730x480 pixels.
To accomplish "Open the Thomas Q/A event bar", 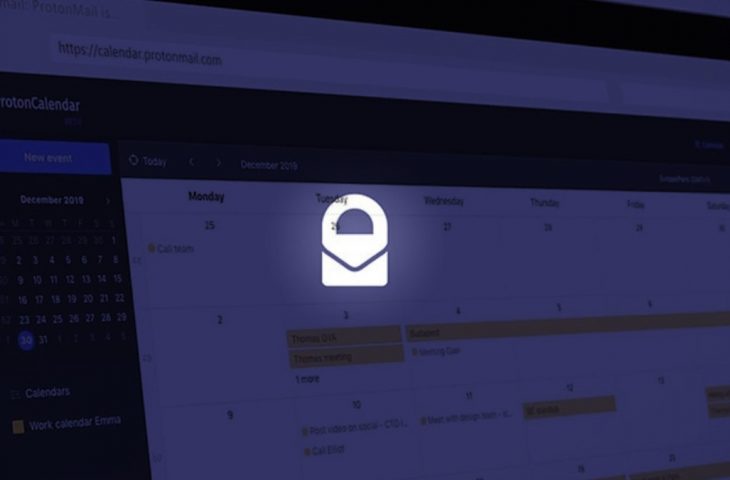I will [344, 337].
